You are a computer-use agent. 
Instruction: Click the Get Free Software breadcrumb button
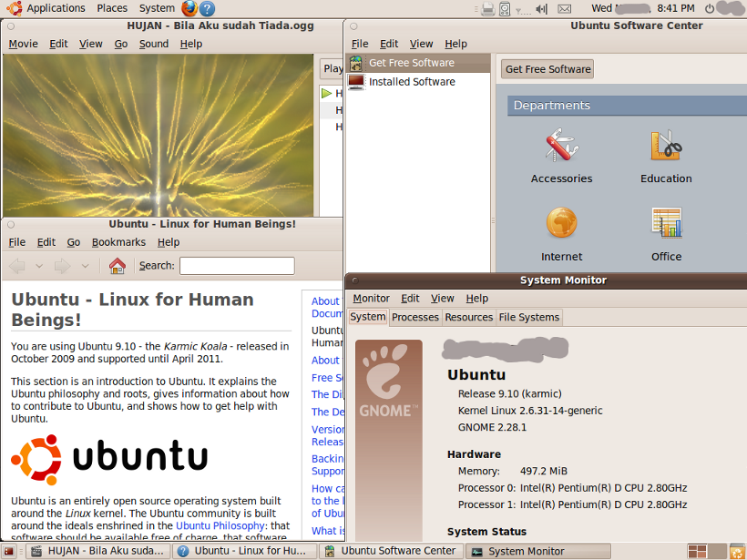pos(547,69)
